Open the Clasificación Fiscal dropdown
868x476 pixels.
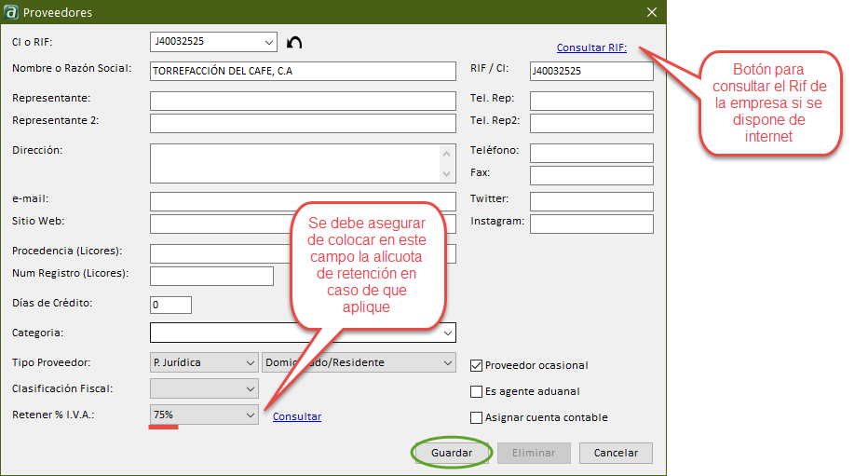[x=250, y=388]
